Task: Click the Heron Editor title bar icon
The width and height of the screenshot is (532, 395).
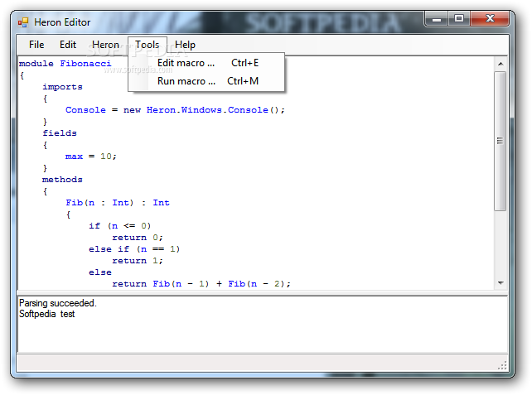Action: tap(23, 22)
